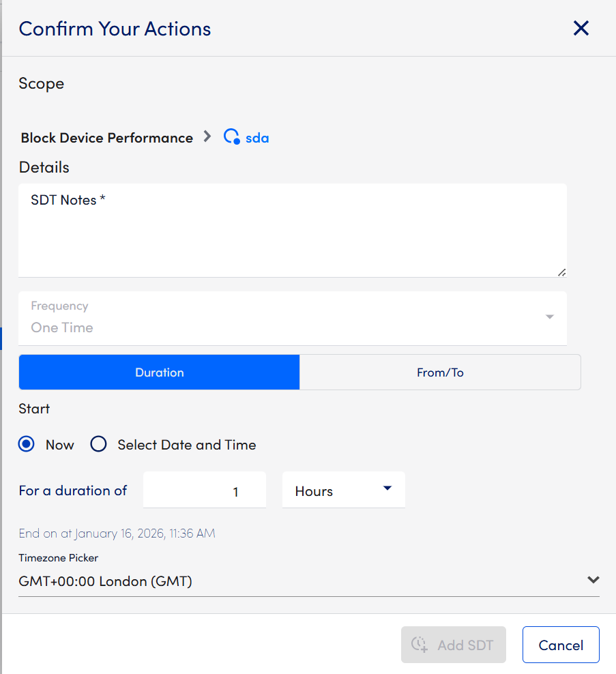Image resolution: width=616 pixels, height=674 pixels.
Task: Click the duration value field showing 1
Action: pyautogui.click(x=204, y=491)
